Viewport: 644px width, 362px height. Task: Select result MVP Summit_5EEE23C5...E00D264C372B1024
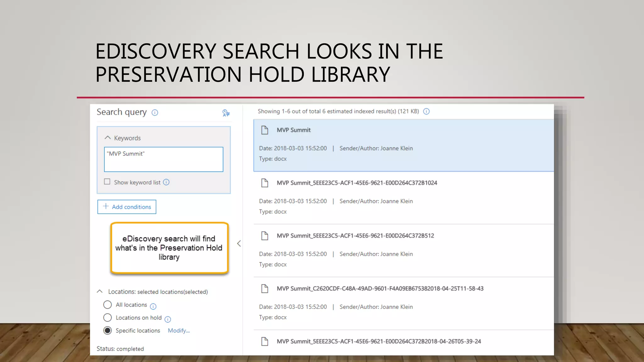click(357, 183)
